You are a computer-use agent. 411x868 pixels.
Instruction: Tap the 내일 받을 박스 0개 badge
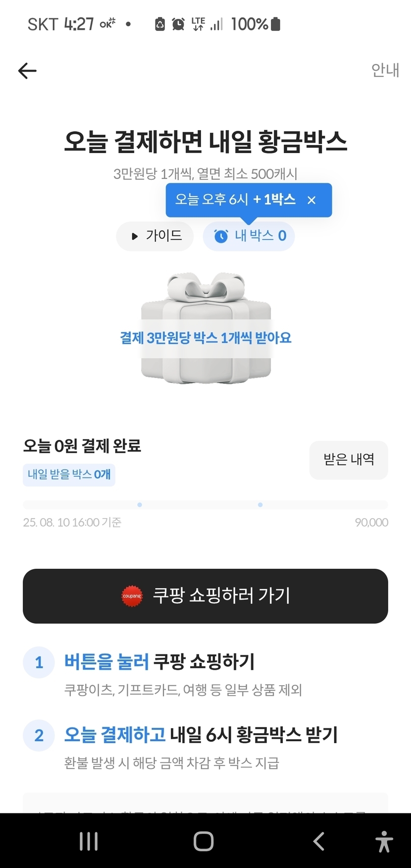pyautogui.click(x=69, y=475)
